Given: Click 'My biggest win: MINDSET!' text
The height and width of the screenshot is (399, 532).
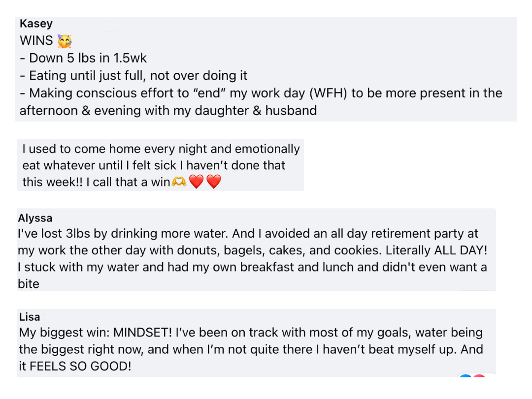Looking at the screenshot, I should [96, 333].
